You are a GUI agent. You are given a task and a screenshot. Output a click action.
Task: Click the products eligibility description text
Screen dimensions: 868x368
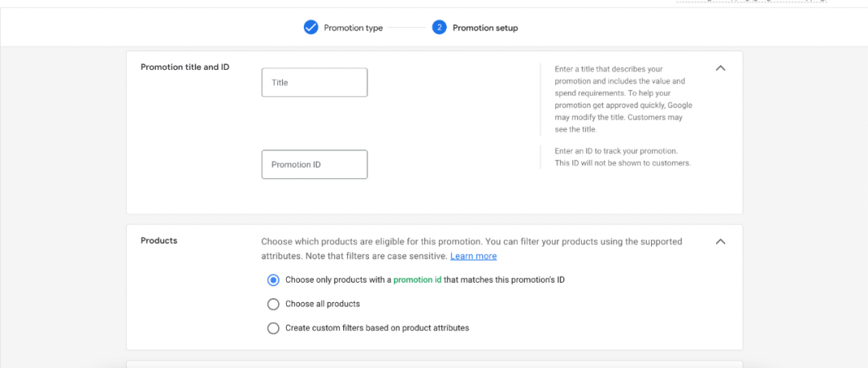(471, 242)
